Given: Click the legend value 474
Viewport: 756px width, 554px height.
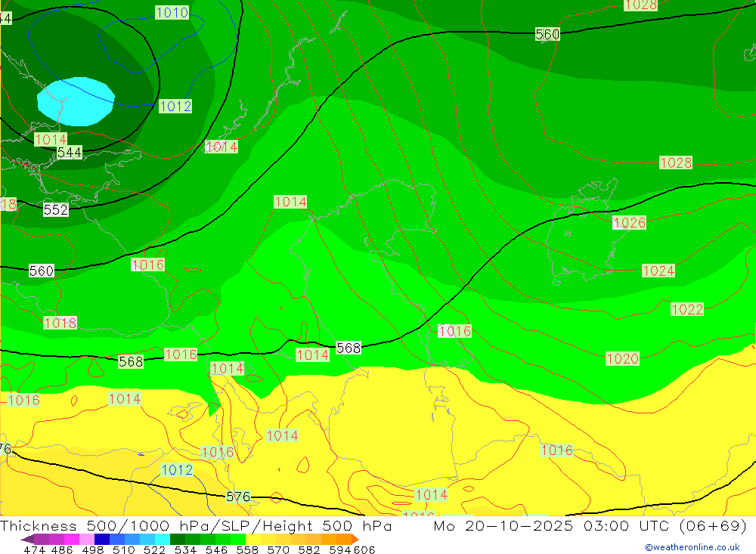Looking at the screenshot, I should coord(35,549).
